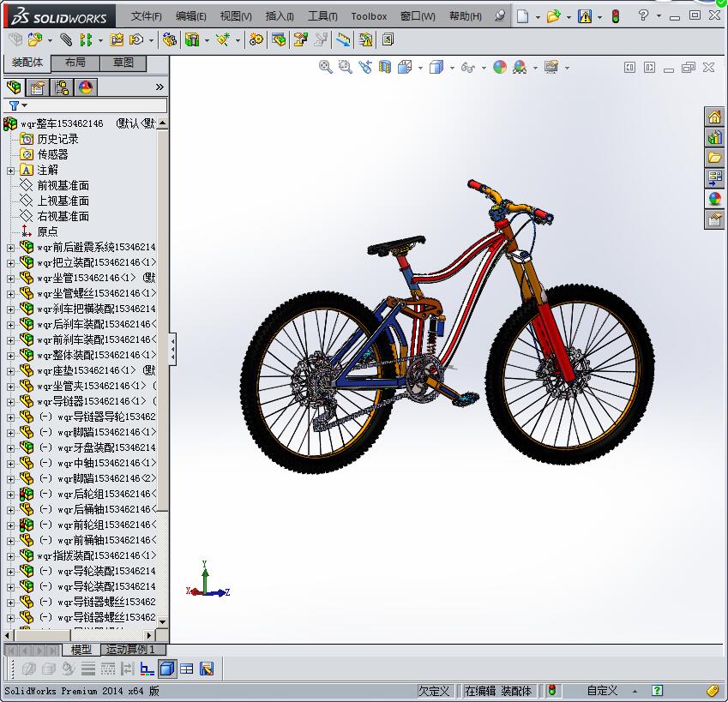Click the Insert Components tool

(x=34, y=40)
